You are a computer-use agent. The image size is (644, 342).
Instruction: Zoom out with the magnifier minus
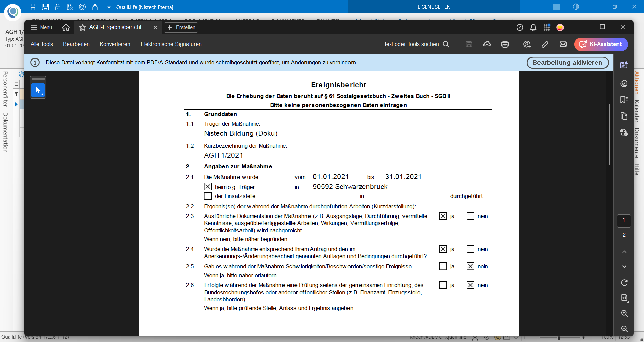point(624,329)
